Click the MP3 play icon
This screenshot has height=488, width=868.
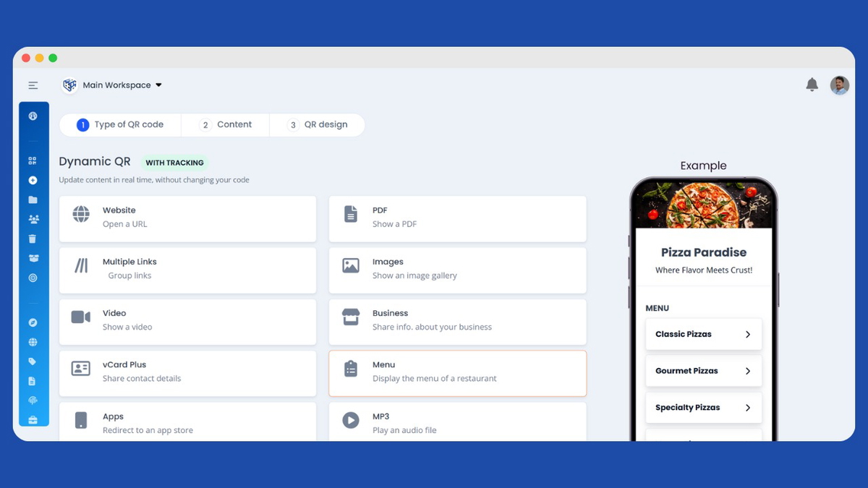tap(351, 419)
